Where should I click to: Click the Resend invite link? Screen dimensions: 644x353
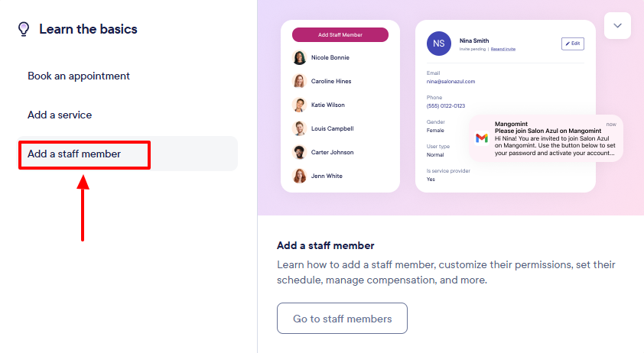tap(503, 49)
